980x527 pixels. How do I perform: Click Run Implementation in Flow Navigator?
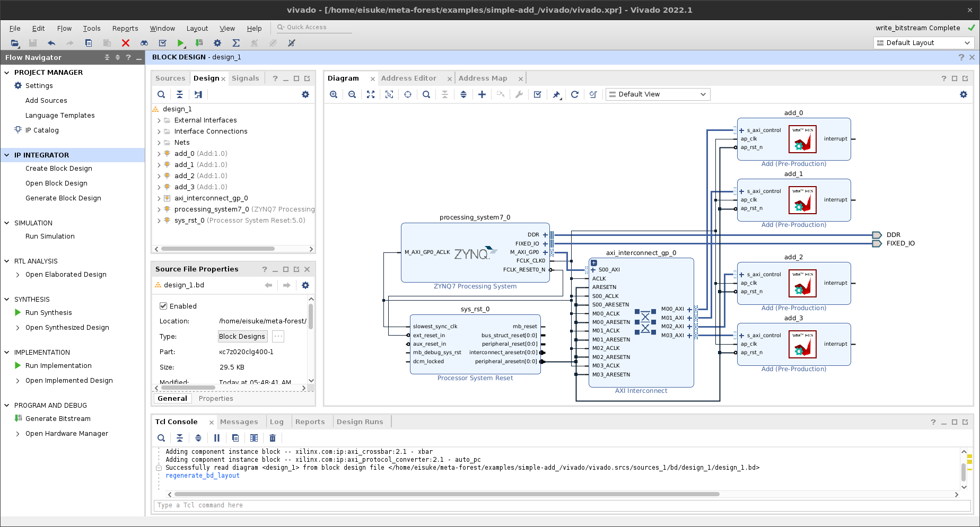58,366
